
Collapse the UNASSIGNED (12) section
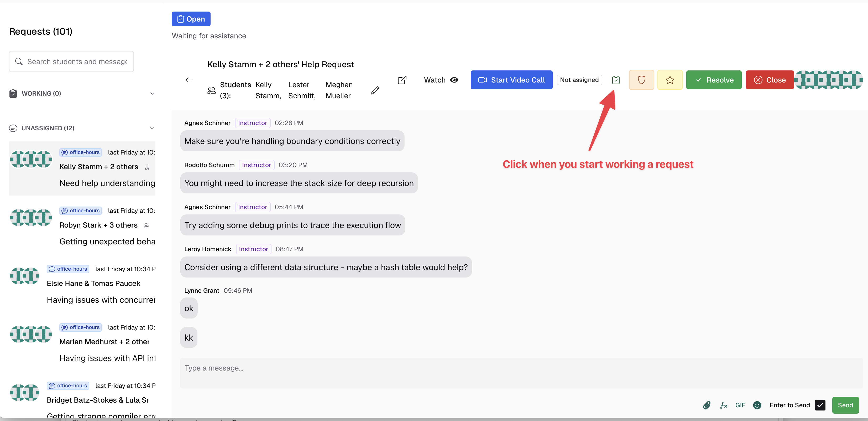[x=152, y=128]
